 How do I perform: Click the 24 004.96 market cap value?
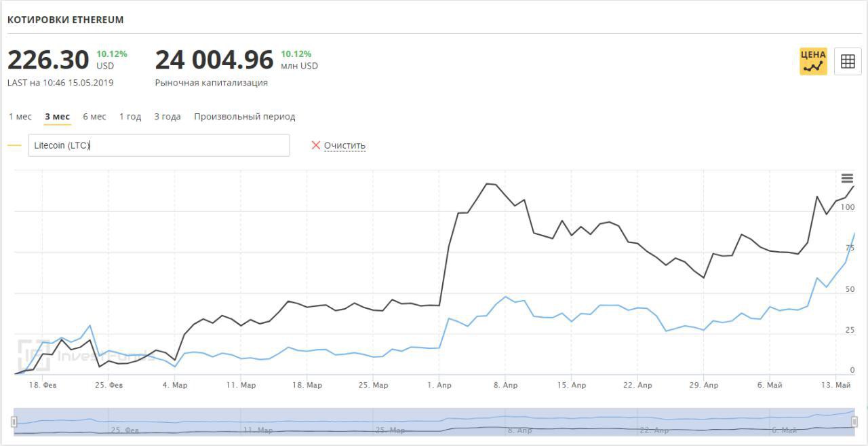214,60
